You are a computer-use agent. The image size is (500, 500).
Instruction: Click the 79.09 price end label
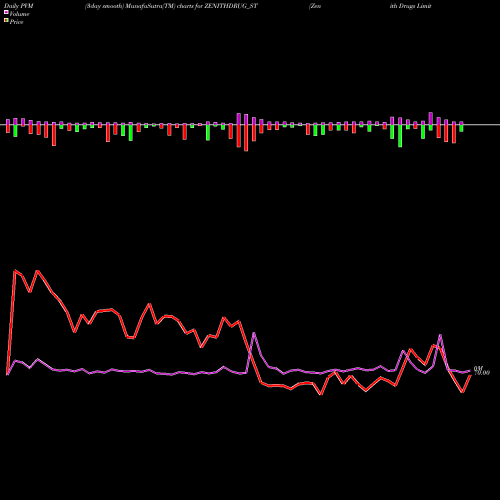[x=482, y=373]
